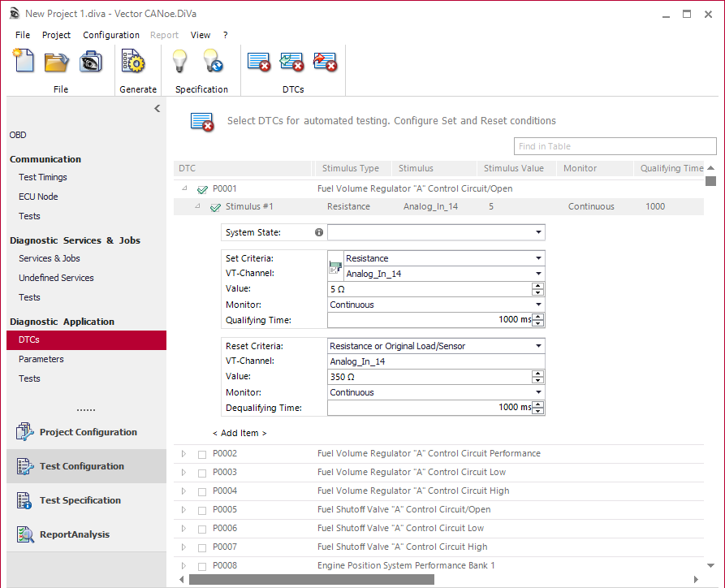This screenshot has height=588, width=725.
Task: Collapse the Stimulus #1 row
Action: 197,205
